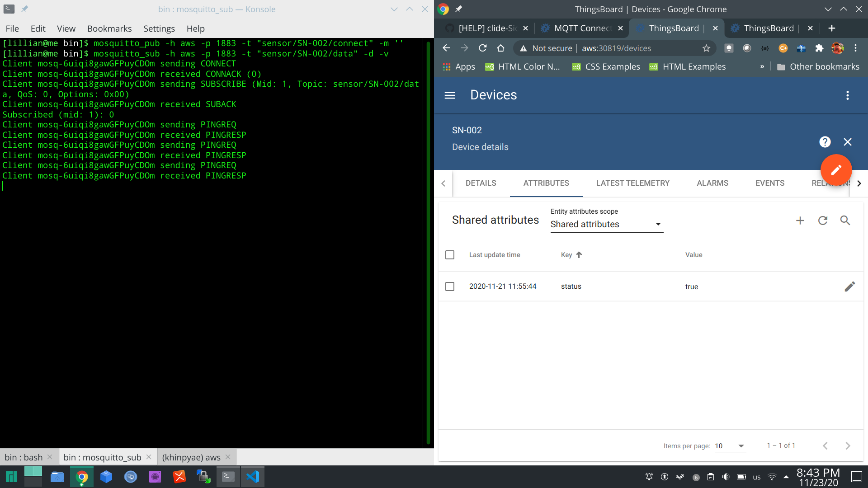Screen dimensions: 868x488
Task: Open the Chrome extensions puzzle icon
Action: point(819,48)
